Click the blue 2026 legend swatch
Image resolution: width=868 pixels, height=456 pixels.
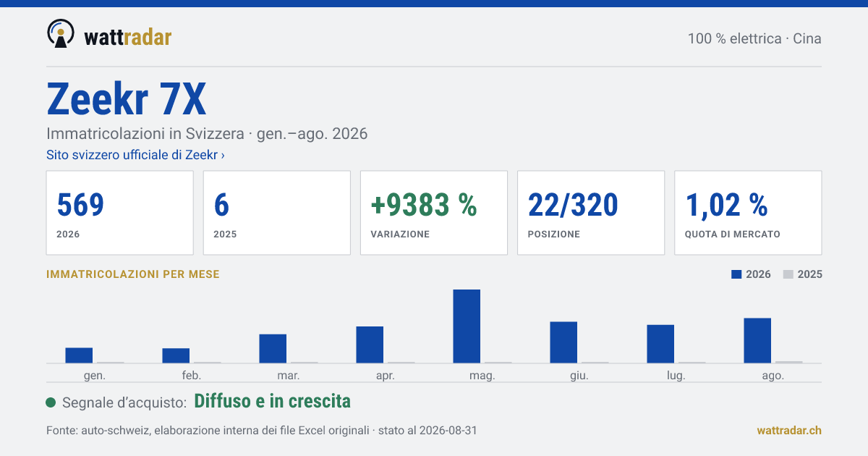click(x=737, y=275)
